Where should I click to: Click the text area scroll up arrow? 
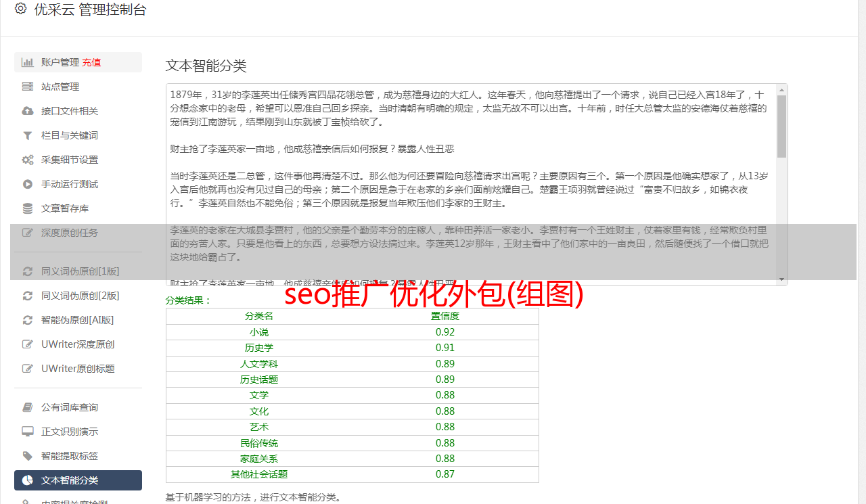coord(781,89)
